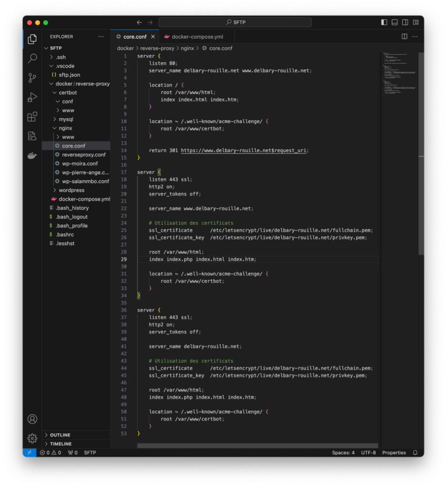Screen dimensions: 448x488
Task: Toggle primary side bar layout icon
Action: tap(384, 22)
